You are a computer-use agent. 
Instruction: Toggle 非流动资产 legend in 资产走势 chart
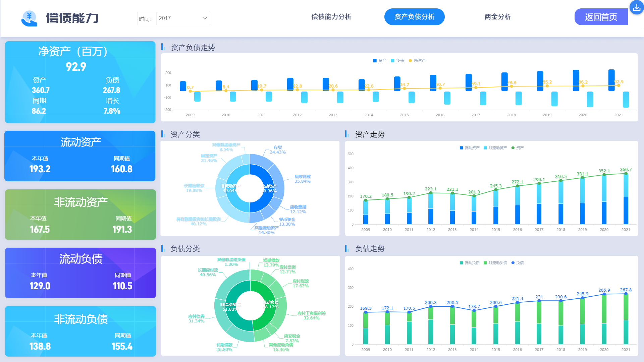click(x=495, y=148)
